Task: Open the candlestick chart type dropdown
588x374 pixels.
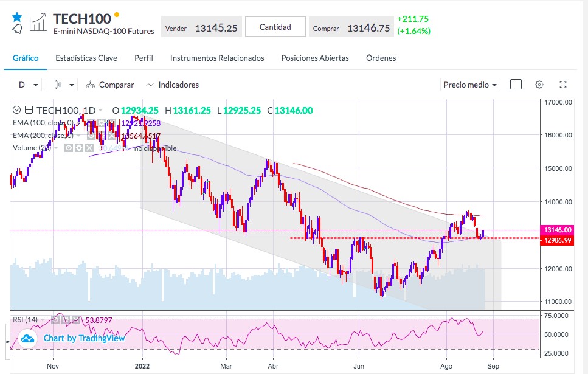Action: click(x=61, y=85)
